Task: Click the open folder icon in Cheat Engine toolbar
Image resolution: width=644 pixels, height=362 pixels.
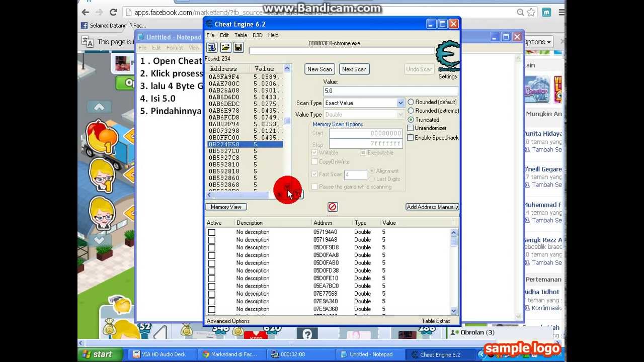Action: coord(225,47)
